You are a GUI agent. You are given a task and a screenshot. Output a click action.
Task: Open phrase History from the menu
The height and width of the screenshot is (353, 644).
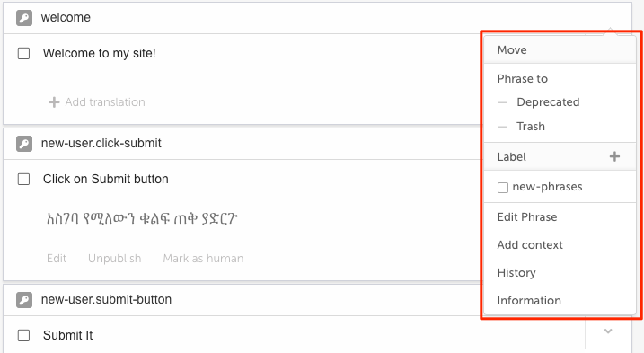click(516, 273)
